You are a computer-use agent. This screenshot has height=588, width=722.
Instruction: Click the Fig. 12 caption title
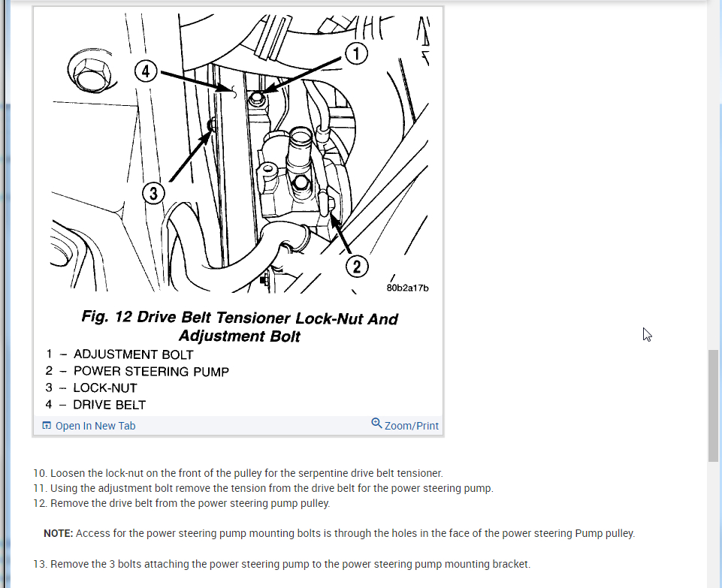[x=240, y=326]
